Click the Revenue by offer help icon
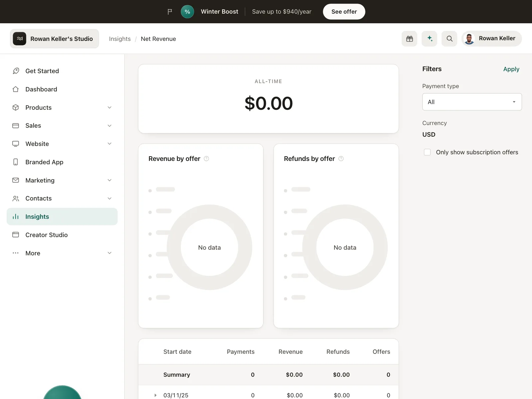 (206, 159)
